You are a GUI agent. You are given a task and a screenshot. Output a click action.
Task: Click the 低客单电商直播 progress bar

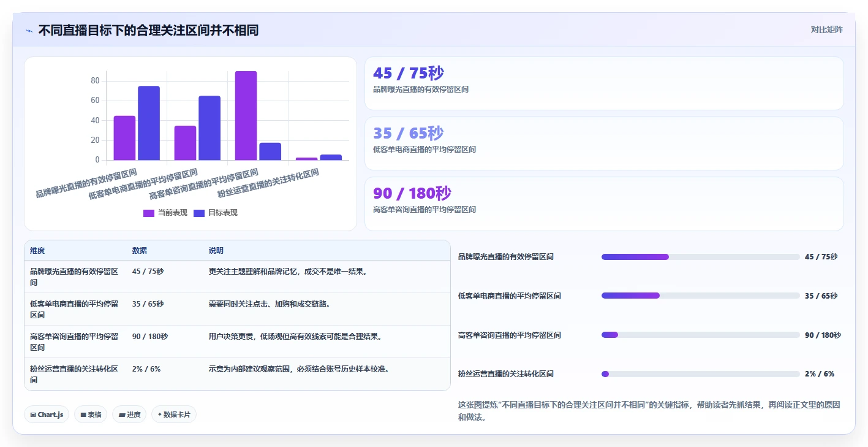(x=701, y=296)
